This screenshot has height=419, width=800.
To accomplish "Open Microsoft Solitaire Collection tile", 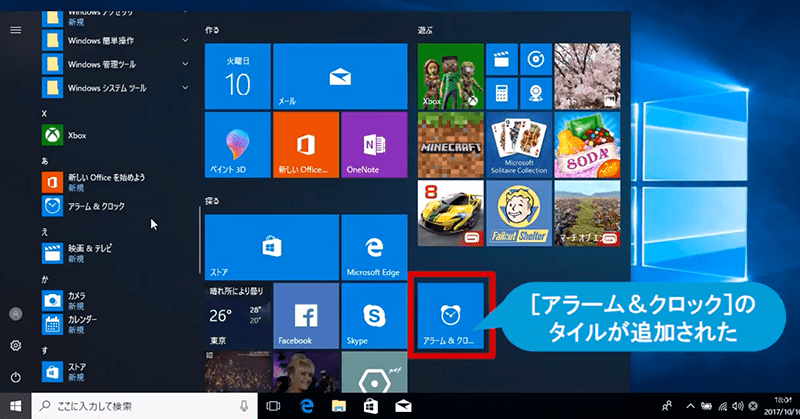I will (519, 145).
